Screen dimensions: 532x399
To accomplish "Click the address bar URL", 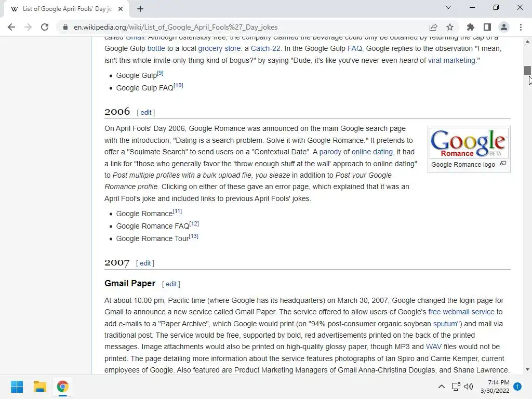I will (x=176, y=27).
